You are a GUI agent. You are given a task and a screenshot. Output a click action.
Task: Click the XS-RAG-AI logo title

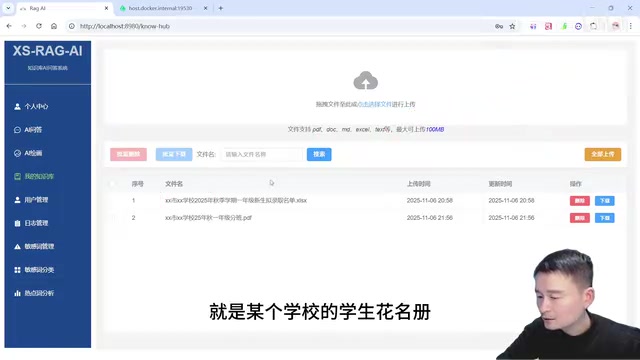(x=47, y=51)
